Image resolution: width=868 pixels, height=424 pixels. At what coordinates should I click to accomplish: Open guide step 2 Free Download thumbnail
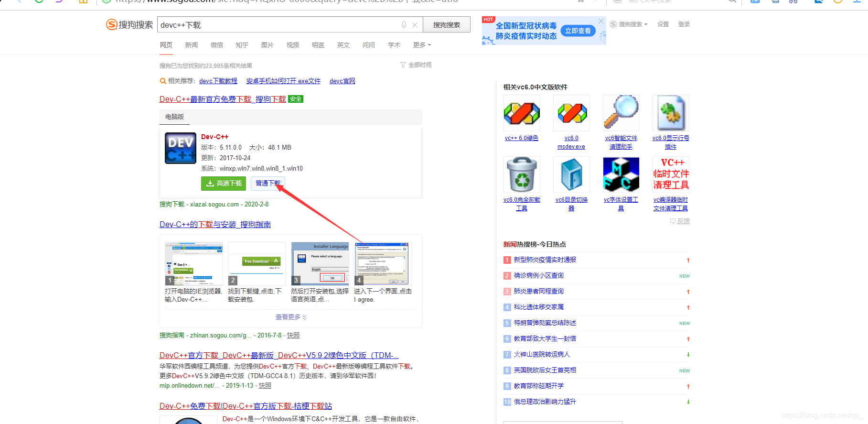coord(257,263)
